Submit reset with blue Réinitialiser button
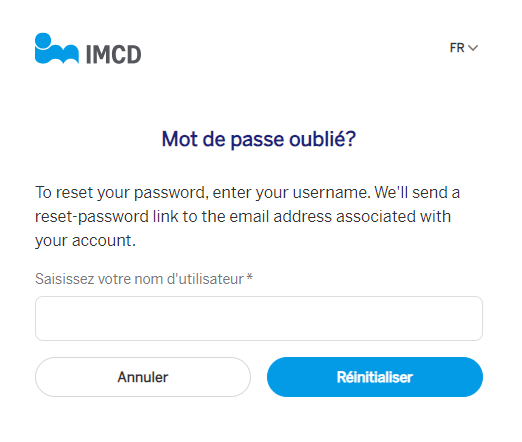Screen dimensions: 522x442 click(x=375, y=377)
